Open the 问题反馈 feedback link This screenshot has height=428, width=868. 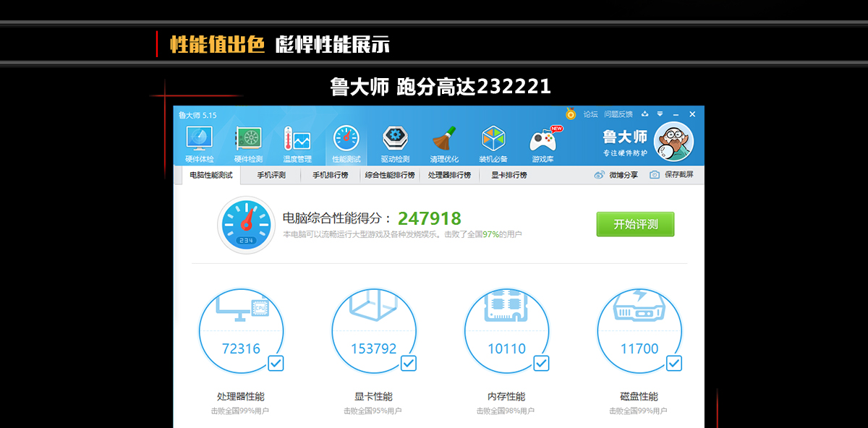[618, 114]
